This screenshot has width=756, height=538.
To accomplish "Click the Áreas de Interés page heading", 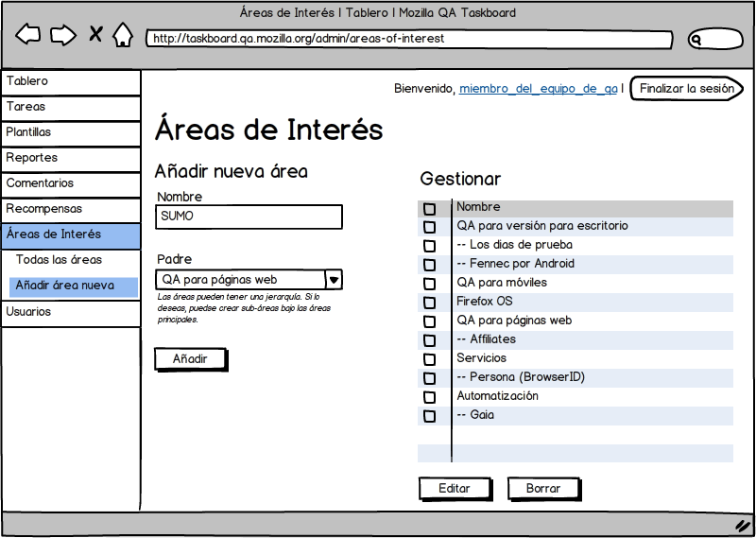I will tap(268, 129).
